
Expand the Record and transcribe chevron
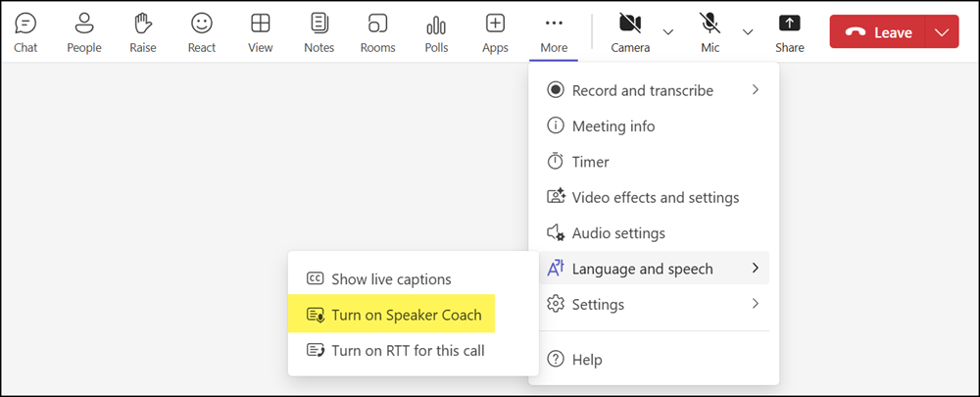tap(755, 90)
